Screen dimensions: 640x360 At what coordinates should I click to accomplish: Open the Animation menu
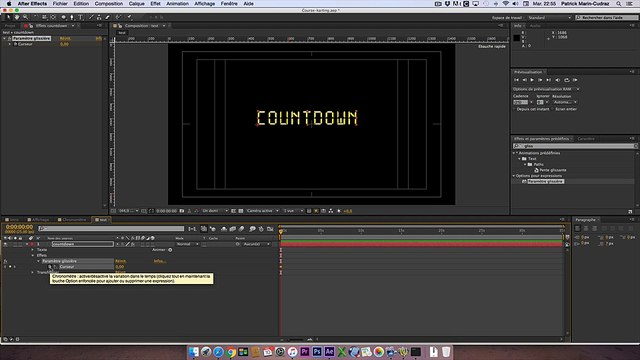tap(177, 4)
